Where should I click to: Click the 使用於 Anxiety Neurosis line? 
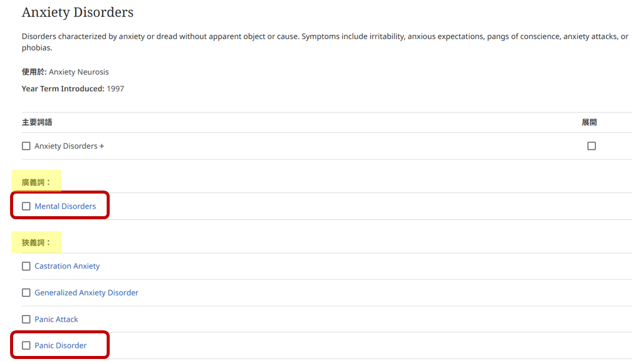pyautogui.click(x=65, y=72)
